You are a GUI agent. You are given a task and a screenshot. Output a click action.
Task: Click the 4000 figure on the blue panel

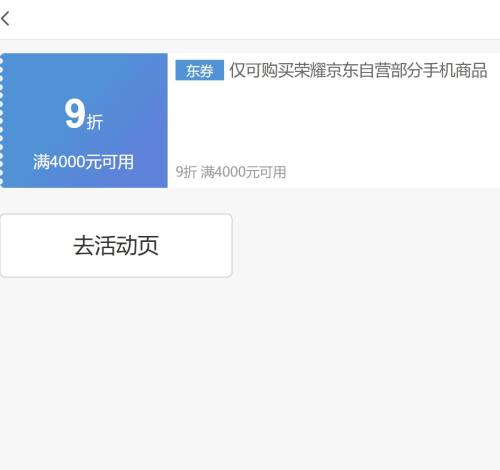(67, 162)
